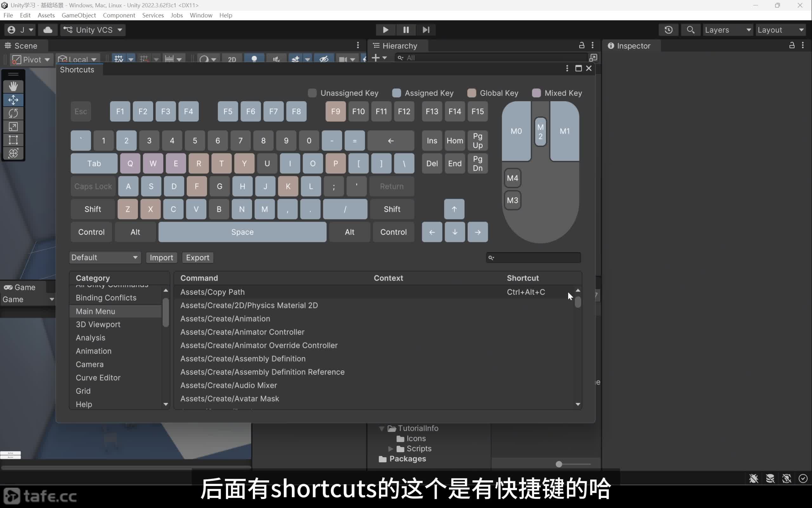Image resolution: width=812 pixels, height=508 pixels.
Task: Open the Local handle rotation dropdown
Action: [x=78, y=60]
